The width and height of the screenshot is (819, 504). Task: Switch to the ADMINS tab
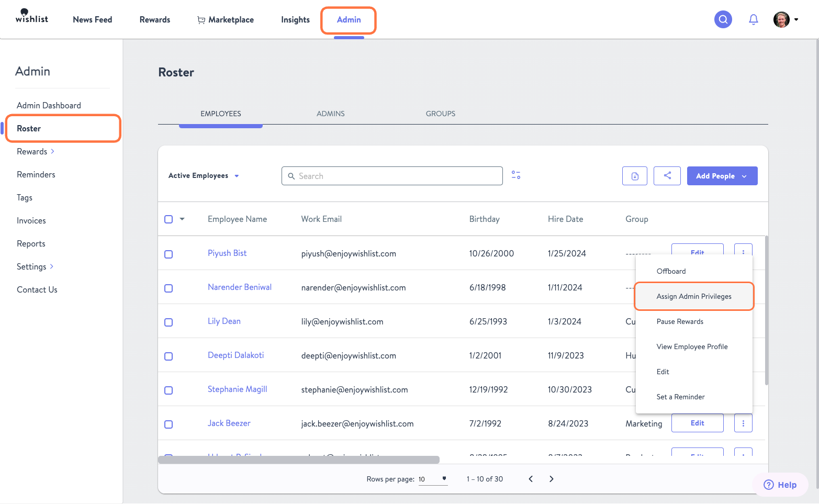tap(330, 114)
